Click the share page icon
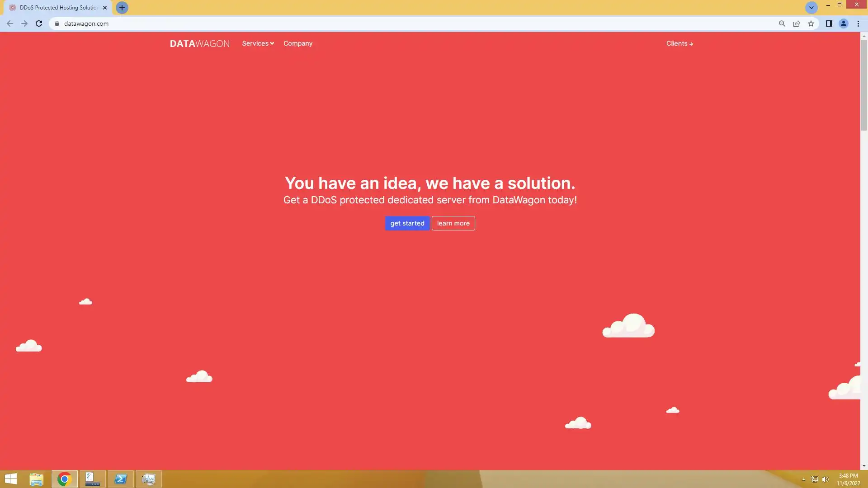Screen dimensions: 868x488 [x=797, y=23]
